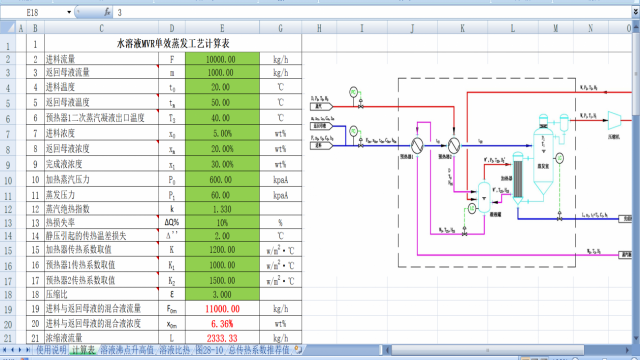
Task: Select the 总传热系数推荐值 sheet tab
Action: (259, 350)
